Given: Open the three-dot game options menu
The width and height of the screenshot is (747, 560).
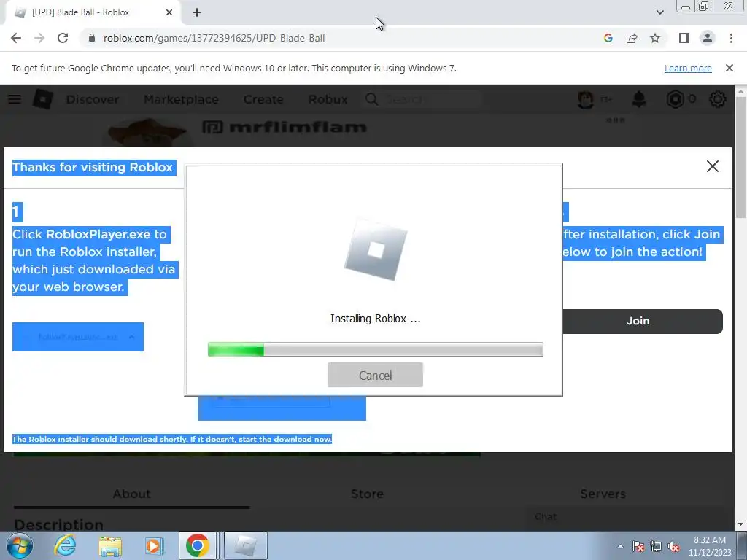Looking at the screenshot, I should pos(616,120).
